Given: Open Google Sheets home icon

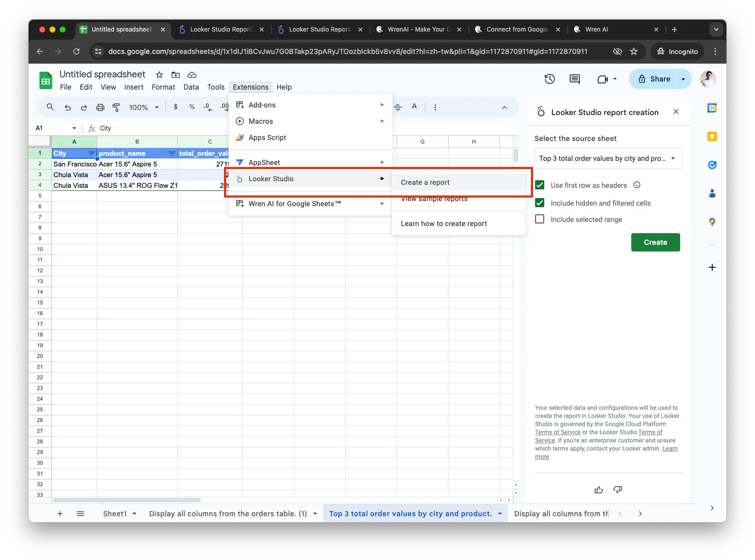Looking at the screenshot, I should [x=46, y=80].
